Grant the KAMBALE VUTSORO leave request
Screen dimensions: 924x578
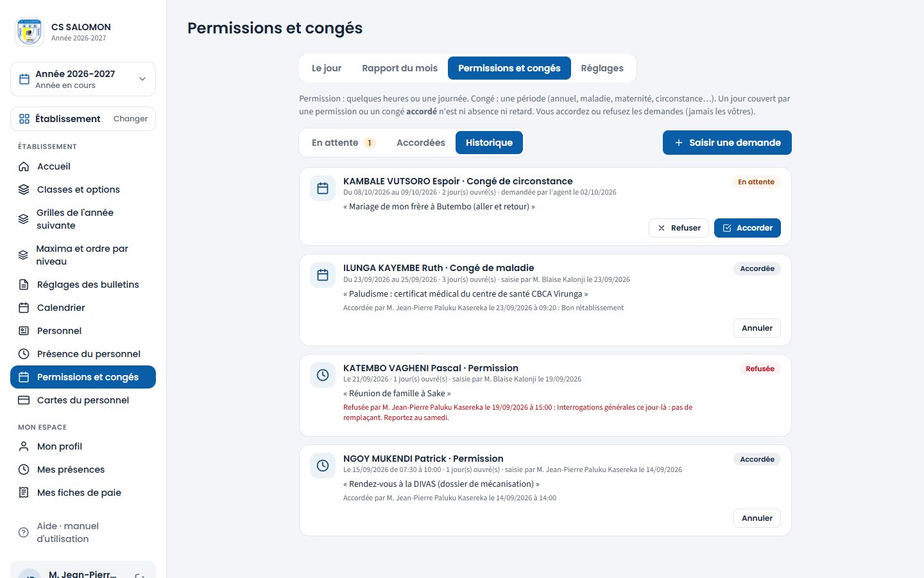[x=748, y=228]
